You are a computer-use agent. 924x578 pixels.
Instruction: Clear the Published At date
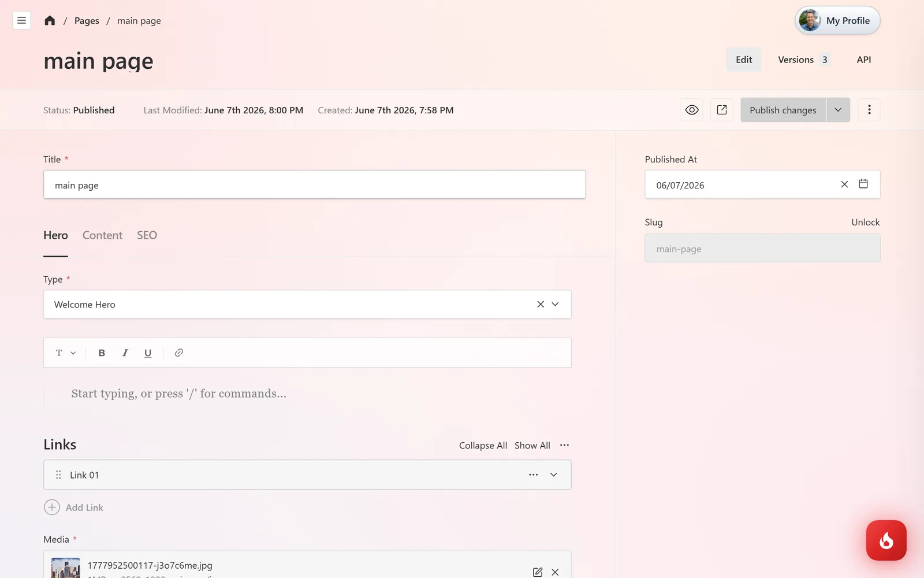(x=844, y=184)
